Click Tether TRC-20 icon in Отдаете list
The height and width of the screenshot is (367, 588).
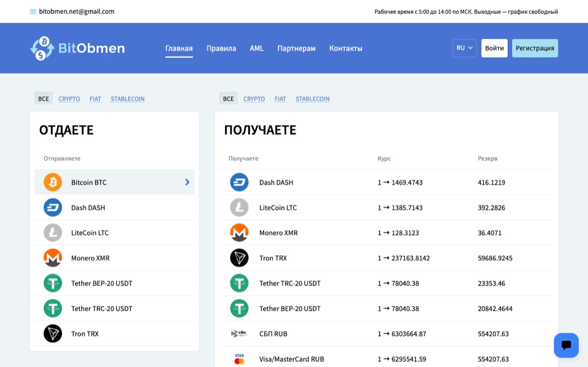(x=53, y=308)
